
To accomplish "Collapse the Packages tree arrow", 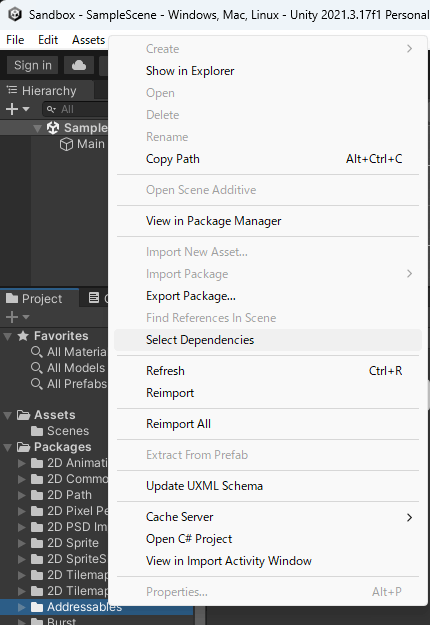I will [7, 447].
